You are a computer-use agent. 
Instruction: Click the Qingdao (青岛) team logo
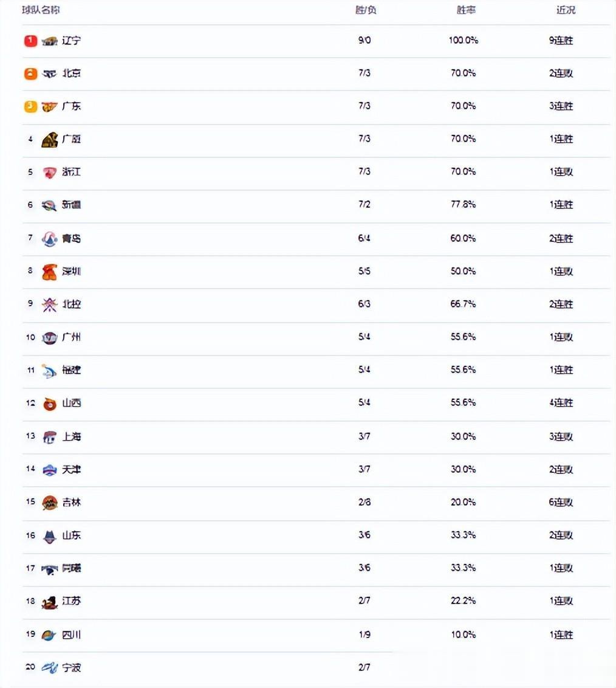coord(50,239)
